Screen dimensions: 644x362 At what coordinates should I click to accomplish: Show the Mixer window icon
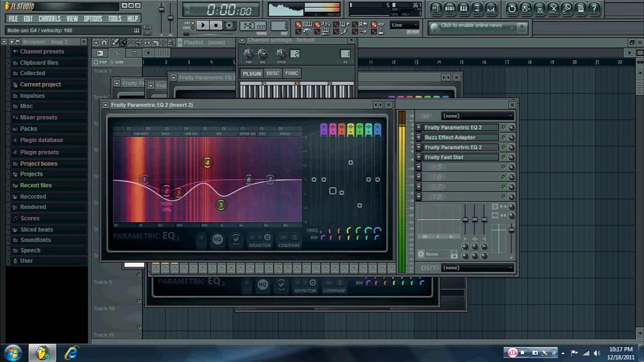491,9
